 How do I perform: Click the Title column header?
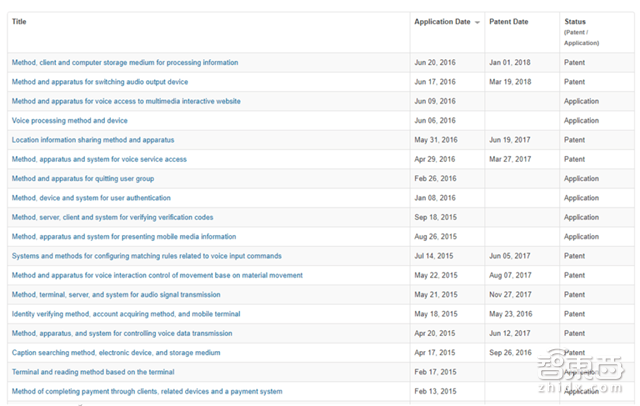tap(20, 21)
